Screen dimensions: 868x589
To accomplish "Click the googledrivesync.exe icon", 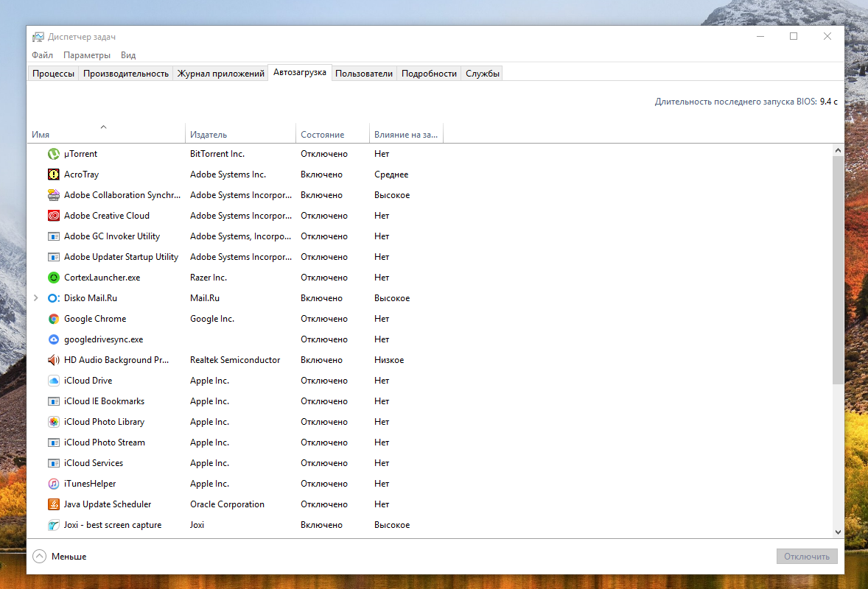I will (53, 339).
